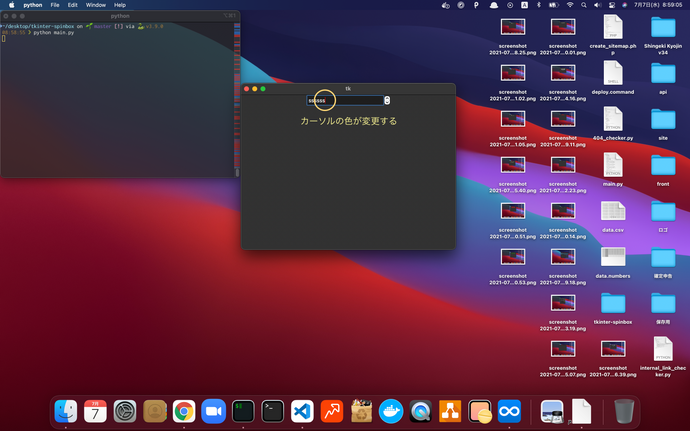Image resolution: width=690 pixels, height=431 pixels.
Task: Open the orange arrow app in the Dock
Action: click(x=332, y=411)
